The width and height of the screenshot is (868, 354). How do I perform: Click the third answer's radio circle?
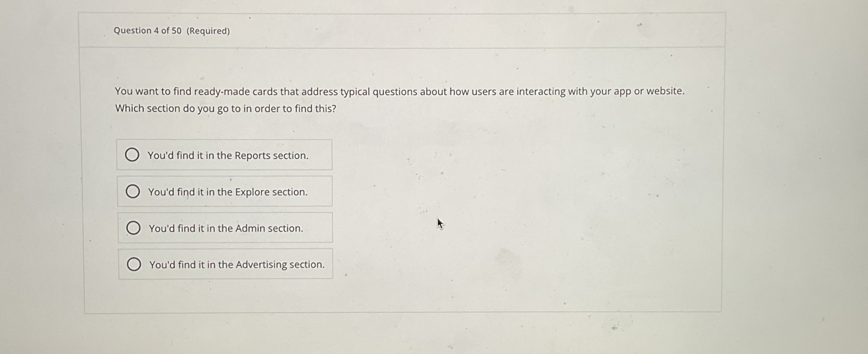133,228
